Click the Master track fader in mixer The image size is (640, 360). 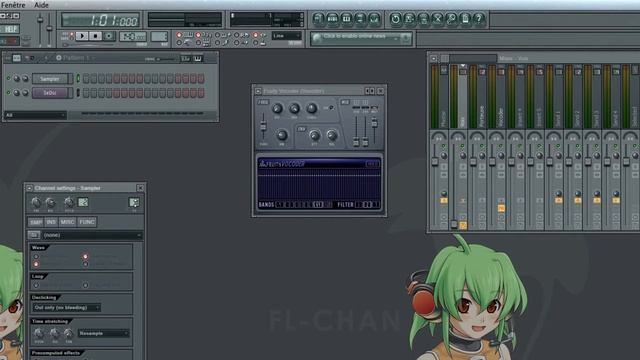pos(435,162)
